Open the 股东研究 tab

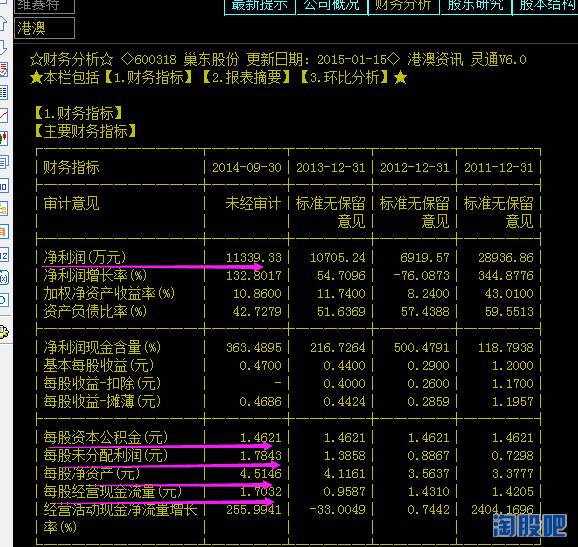point(476,7)
